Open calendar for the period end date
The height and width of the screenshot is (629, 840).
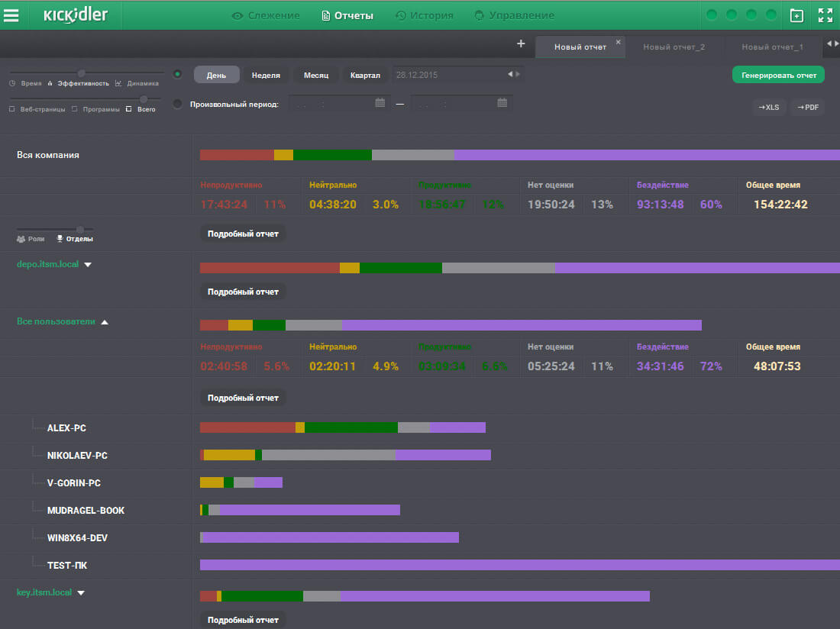pos(502,103)
